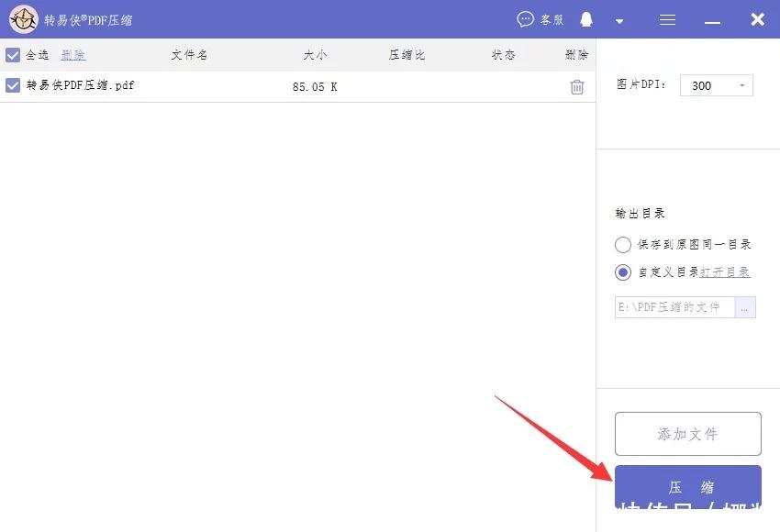Screen dimensions: 780x532
Task: Uncheck the 转易侠PDF压缩.pdf file checkbox
Action: click(x=13, y=85)
